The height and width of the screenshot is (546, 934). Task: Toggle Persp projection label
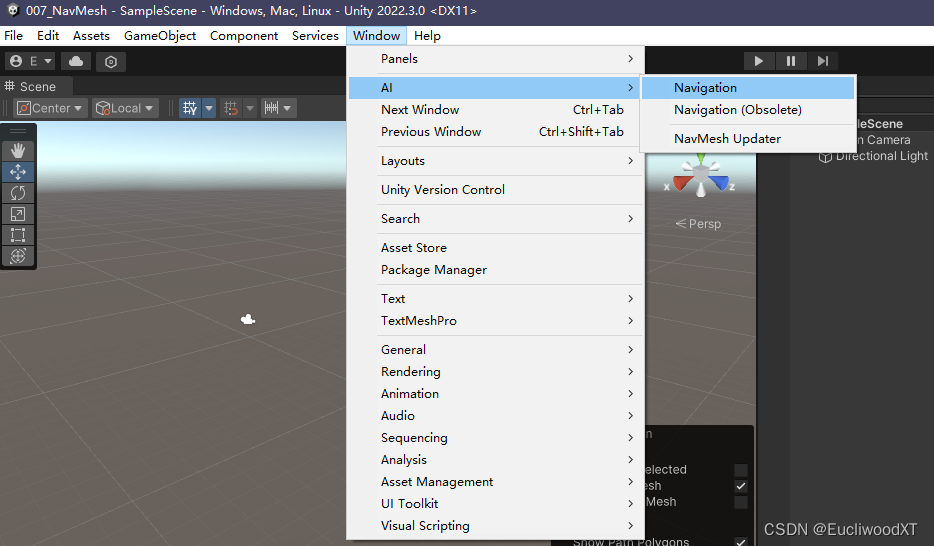[698, 224]
